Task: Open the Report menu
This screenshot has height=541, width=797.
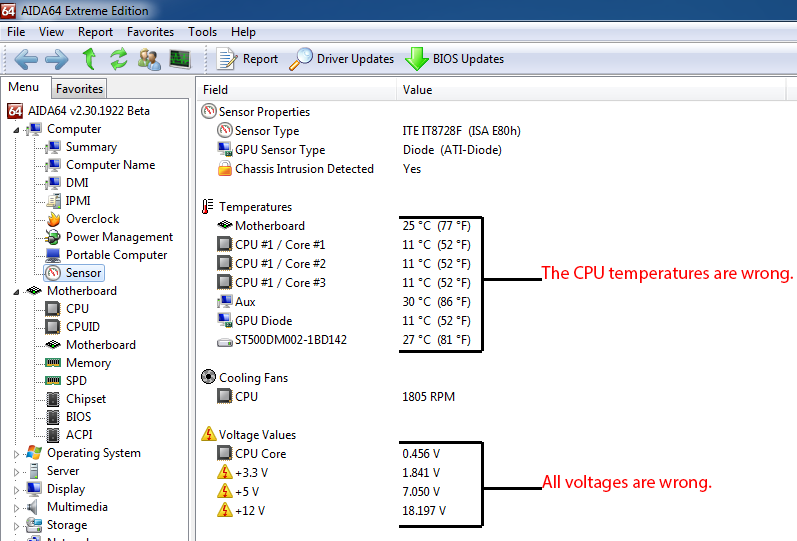Action: click(x=95, y=32)
